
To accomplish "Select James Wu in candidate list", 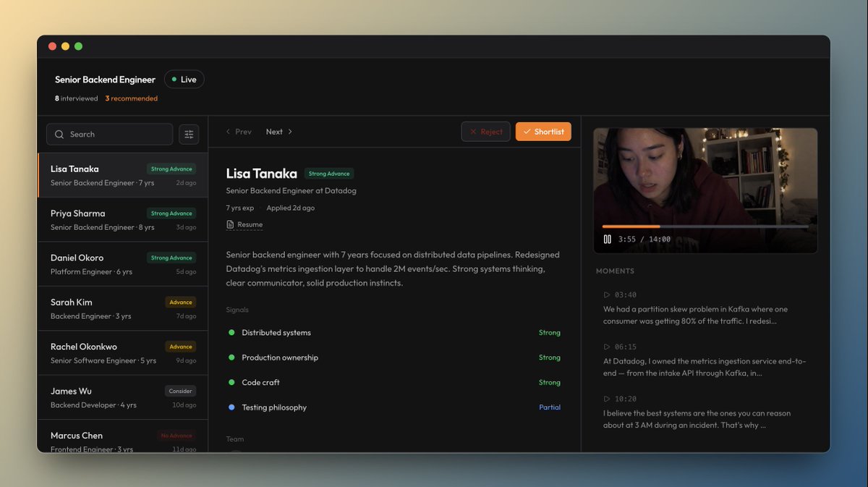I will [123, 397].
